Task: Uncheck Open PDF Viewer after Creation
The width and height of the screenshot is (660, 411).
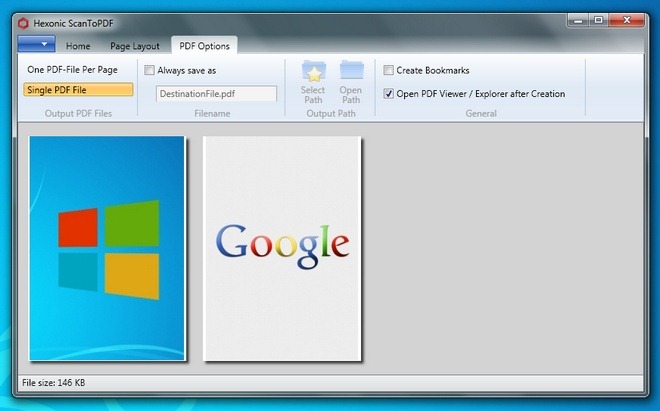Action: tap(389, 93)
